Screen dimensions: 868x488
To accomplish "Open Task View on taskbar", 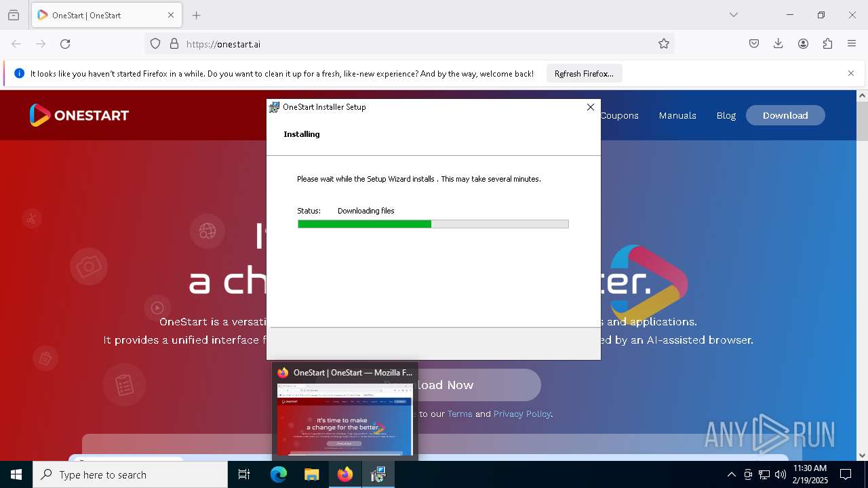I will [x=244, y=474].
